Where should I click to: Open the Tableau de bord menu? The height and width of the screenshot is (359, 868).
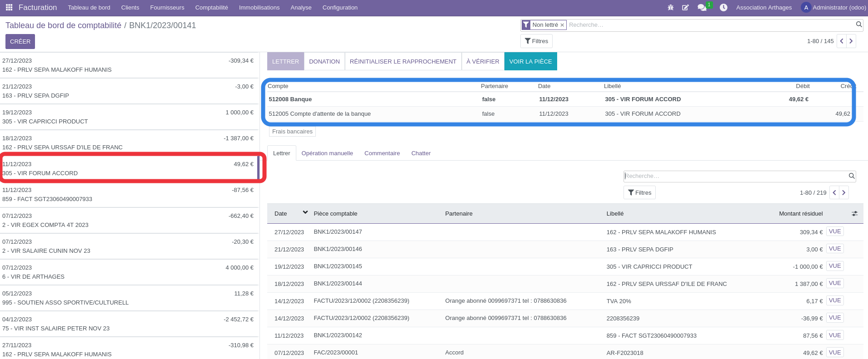(x=89, y=7)
